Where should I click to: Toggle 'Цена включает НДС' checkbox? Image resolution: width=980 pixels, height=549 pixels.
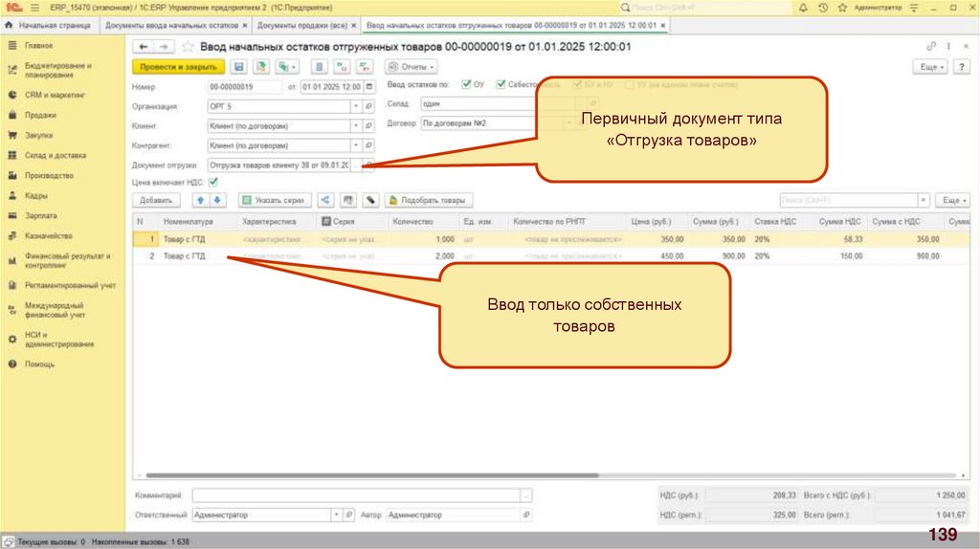[213, 183]
